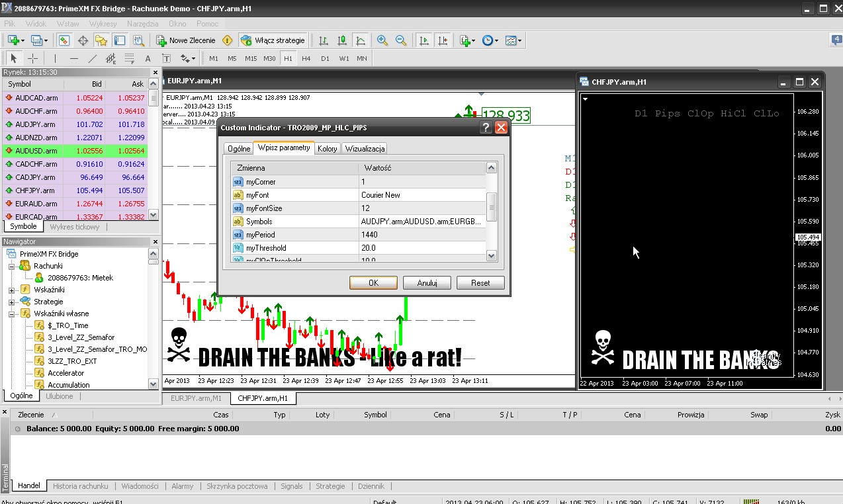Switch chart to line chart icon
The height and width of the screenshot is (504, 843).
[361, 40]
